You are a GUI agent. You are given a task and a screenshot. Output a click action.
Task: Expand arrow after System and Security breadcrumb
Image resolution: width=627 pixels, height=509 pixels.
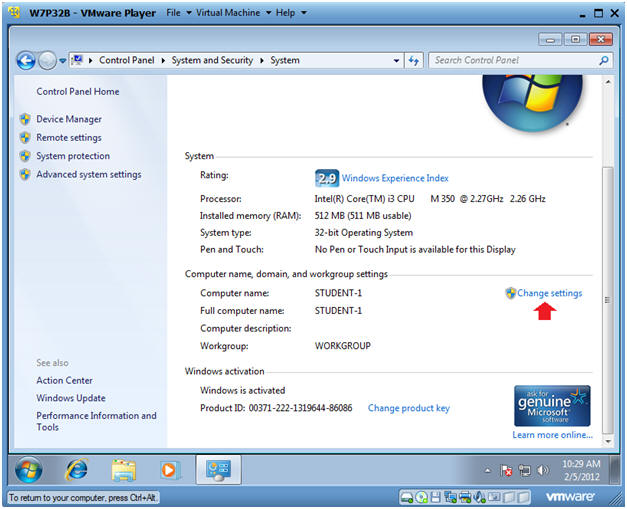click(262, 61)
